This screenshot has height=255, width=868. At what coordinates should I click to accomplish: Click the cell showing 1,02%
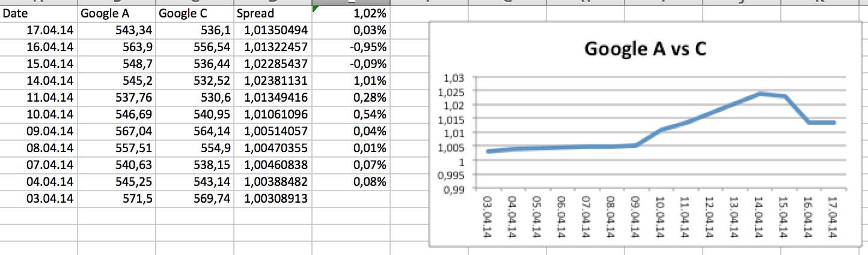click(x=351, y=13)
